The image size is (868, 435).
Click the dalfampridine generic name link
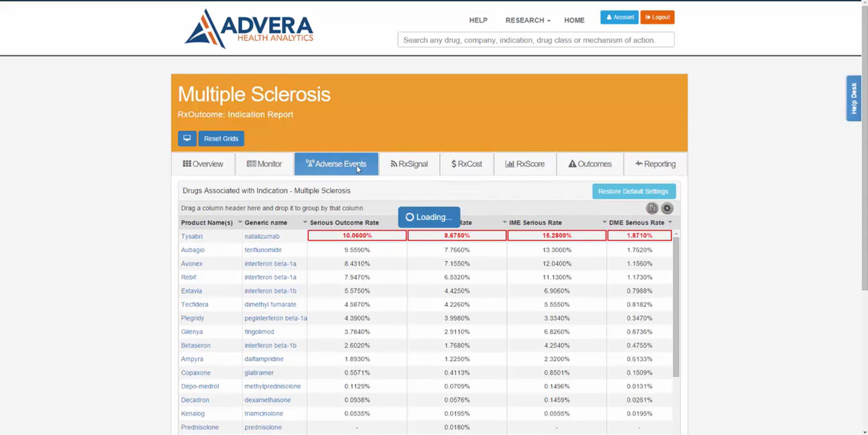[264, 359]
